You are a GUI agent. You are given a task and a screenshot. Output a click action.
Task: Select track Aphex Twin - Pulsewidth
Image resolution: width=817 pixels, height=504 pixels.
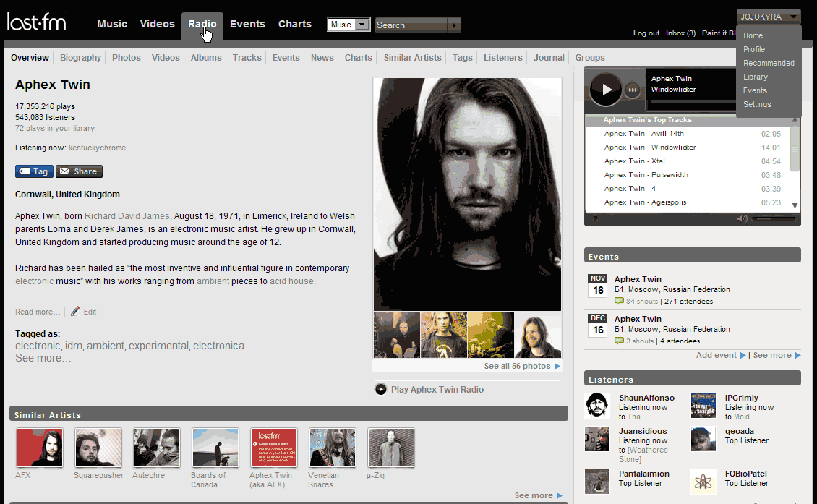tap(646, 174)
